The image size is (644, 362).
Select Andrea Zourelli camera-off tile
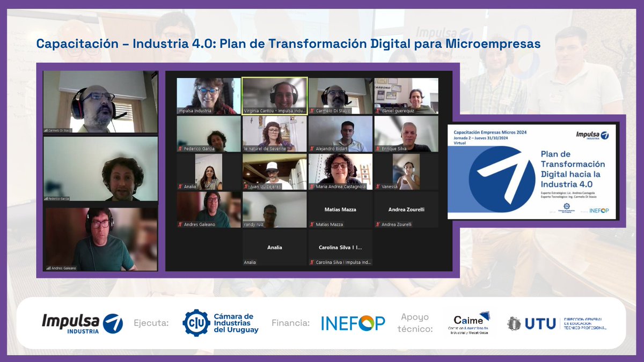click(x=406, y=210)
